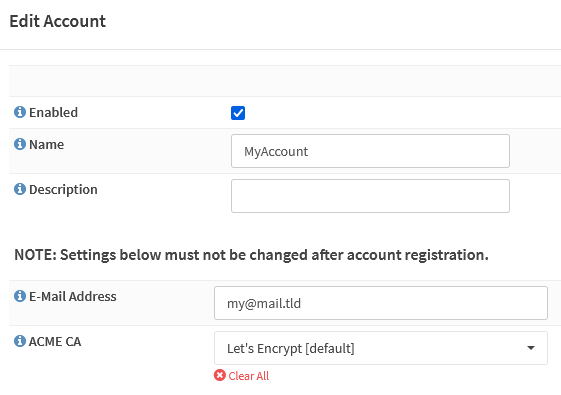Show help for ACME CA info icon
Screen dimensions: 561x395
tap(20, 341)
